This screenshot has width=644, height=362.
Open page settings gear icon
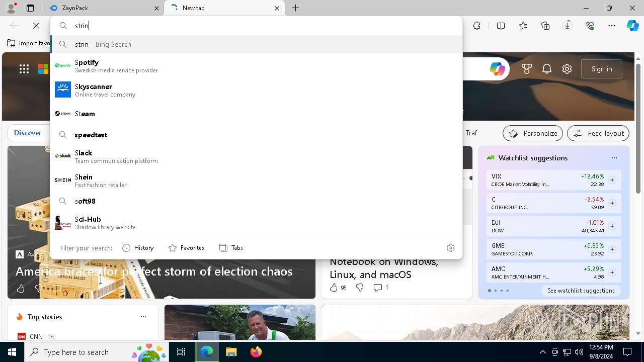coord(567,69)
